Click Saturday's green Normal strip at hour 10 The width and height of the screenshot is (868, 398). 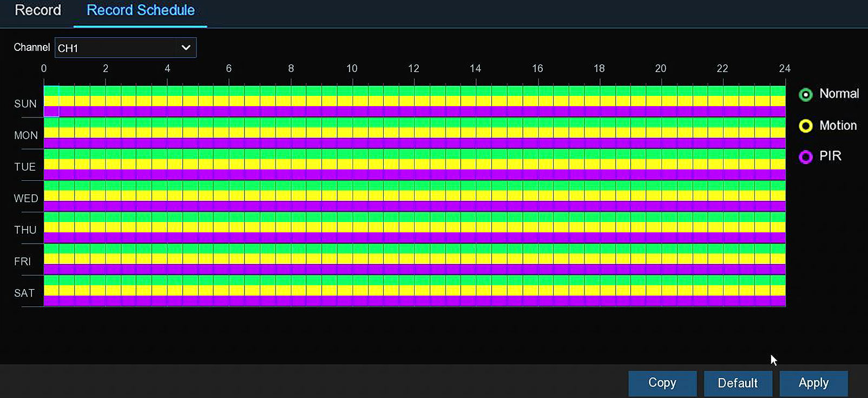[360, 280]
